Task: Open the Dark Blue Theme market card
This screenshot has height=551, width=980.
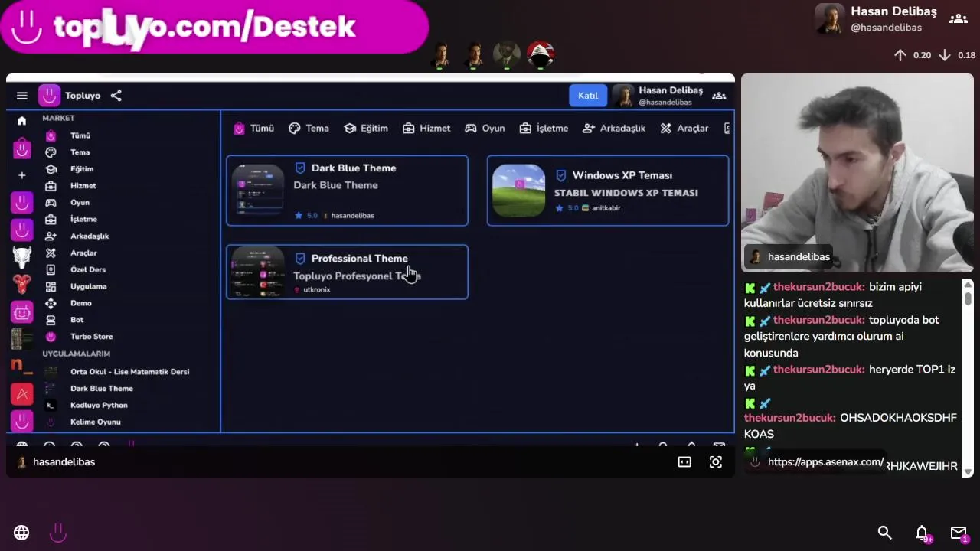Action: (x=347, y=191)
